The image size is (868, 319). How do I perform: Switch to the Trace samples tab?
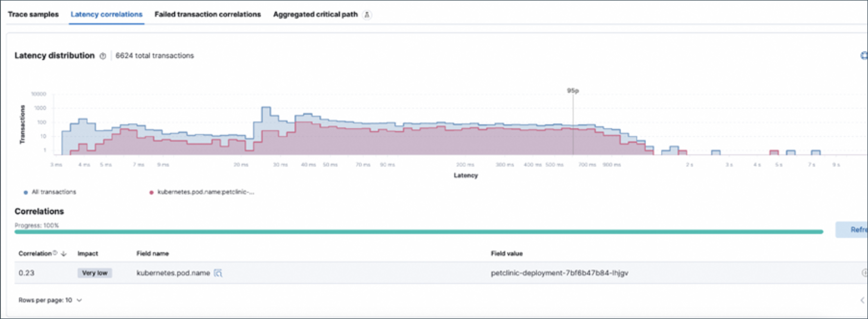(33, 14)
